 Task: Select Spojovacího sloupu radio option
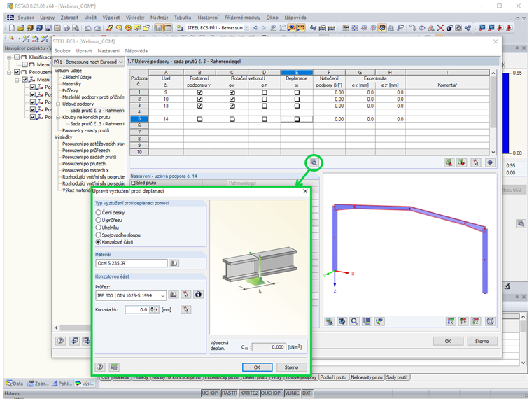pos(99,234)
